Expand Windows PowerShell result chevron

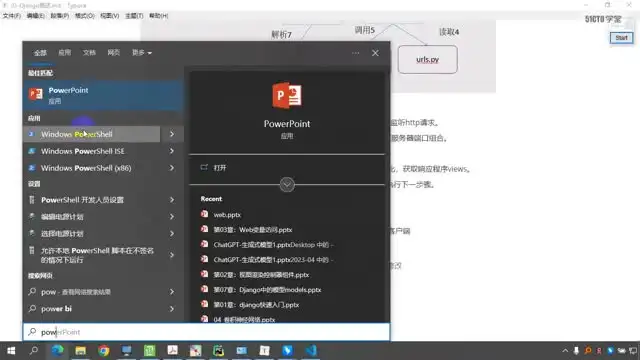coord(172,134)
